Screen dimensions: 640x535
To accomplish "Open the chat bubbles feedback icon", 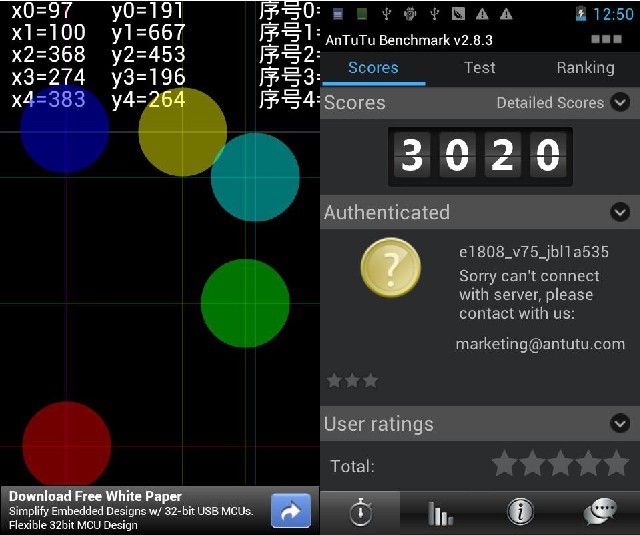I will click(600, 511).
